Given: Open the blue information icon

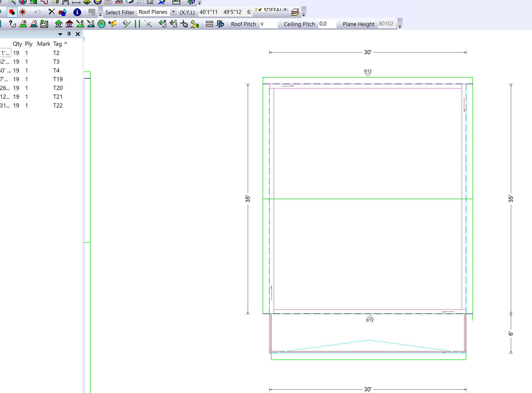Looking at the screenshot, I should point(77,12).
